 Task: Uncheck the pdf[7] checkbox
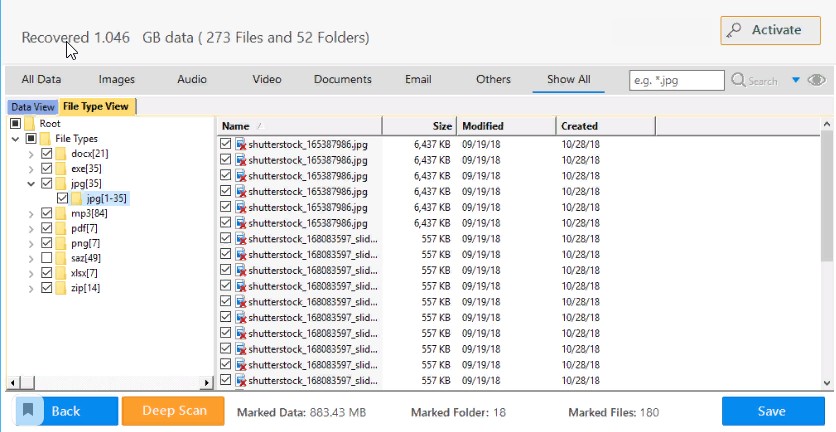(46, 229)
